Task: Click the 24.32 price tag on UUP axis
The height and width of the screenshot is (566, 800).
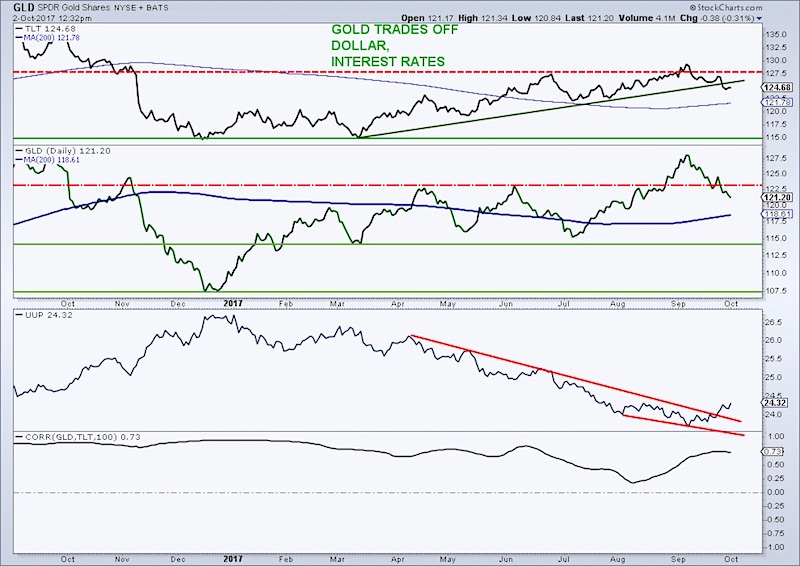Action: coord(776,402)
